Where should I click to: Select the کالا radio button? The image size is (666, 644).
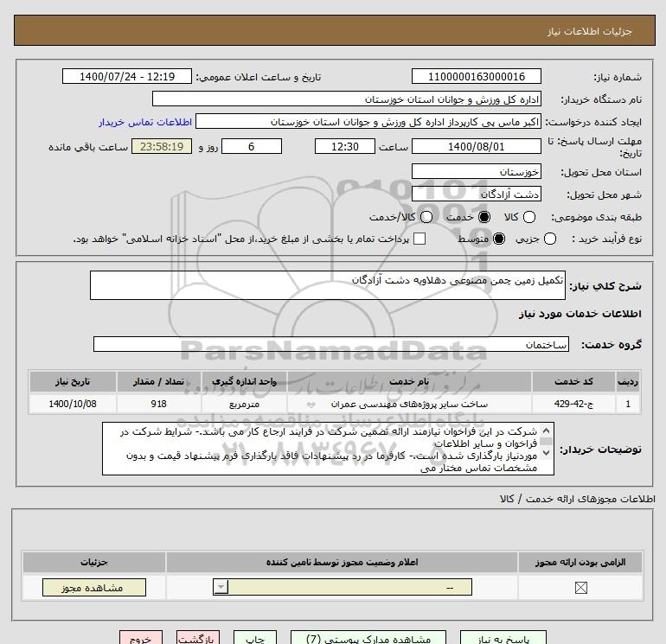click(x=528, y=217)
